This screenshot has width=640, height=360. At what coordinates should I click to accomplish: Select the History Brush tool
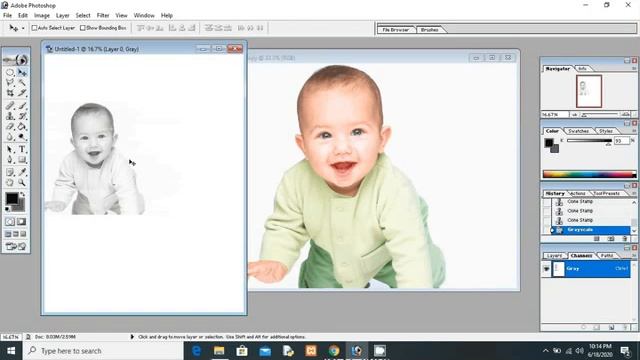tap(22, 116)
